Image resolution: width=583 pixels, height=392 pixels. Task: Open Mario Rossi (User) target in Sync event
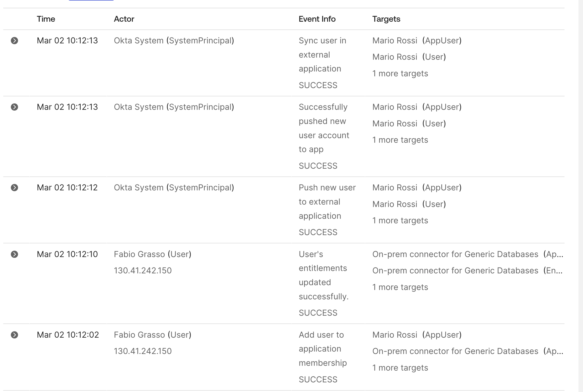[395, 57]
